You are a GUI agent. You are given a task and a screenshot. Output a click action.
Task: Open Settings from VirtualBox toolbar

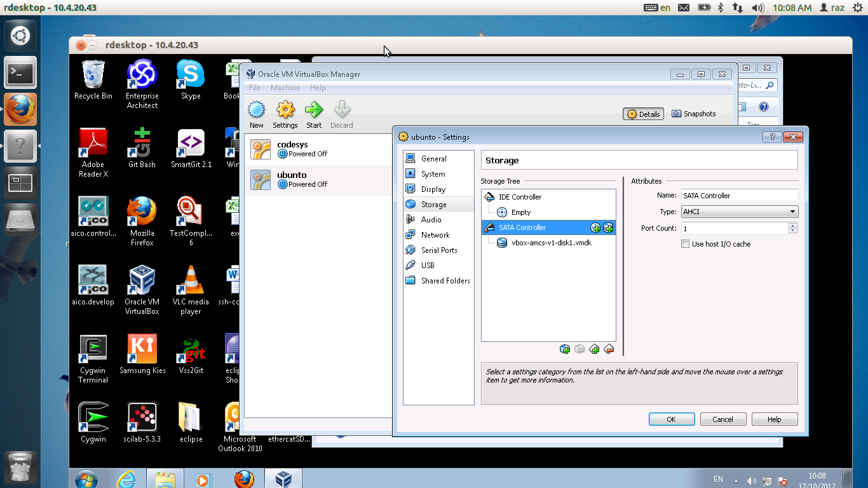pyautogui.click(x=285, y=114)
